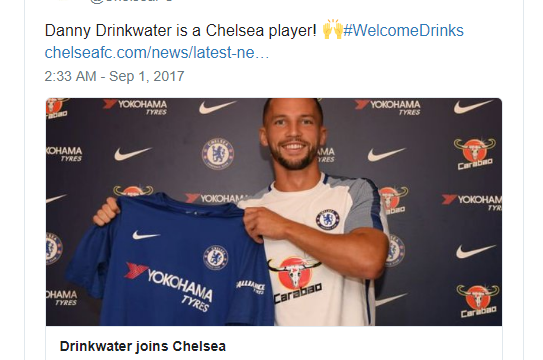The width and height of the screenshot is (543, 360).
Task: Click the Carabao logo at backdrop top right
Action: (475, 154)
